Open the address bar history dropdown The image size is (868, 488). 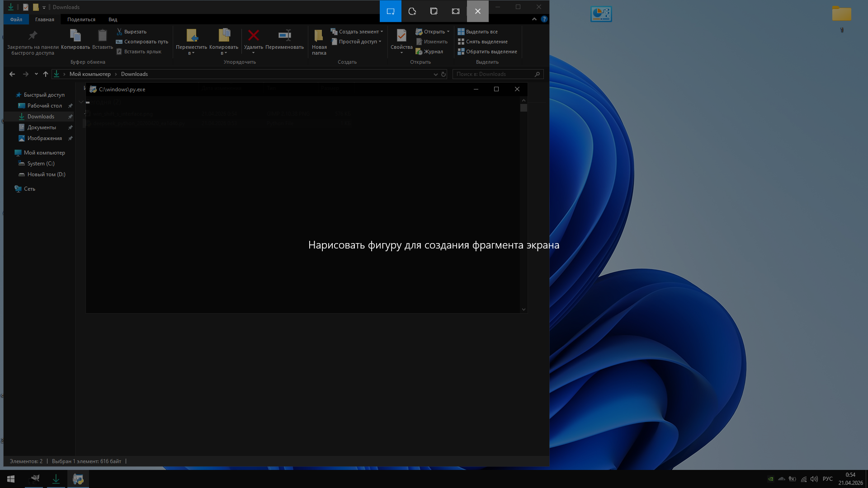pos(435,74)
